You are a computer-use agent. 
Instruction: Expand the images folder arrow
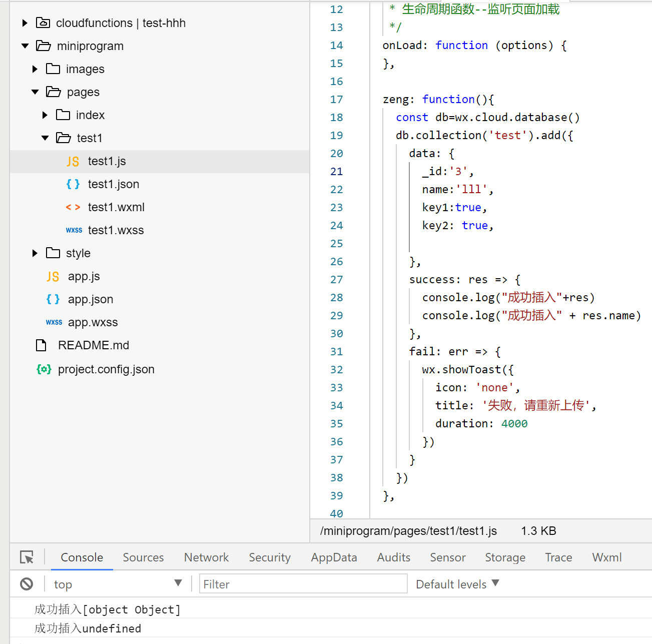pos(35,69)
